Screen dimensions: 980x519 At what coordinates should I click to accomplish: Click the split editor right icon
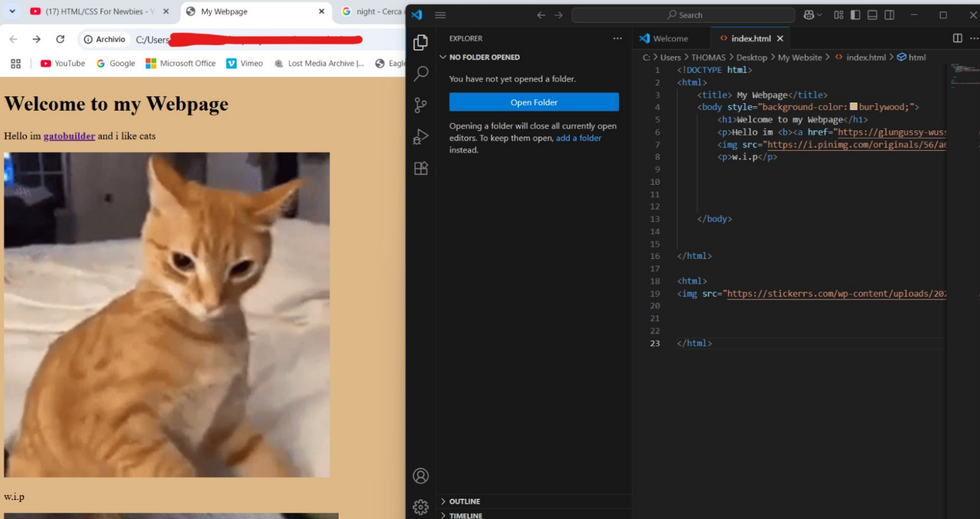957,39
